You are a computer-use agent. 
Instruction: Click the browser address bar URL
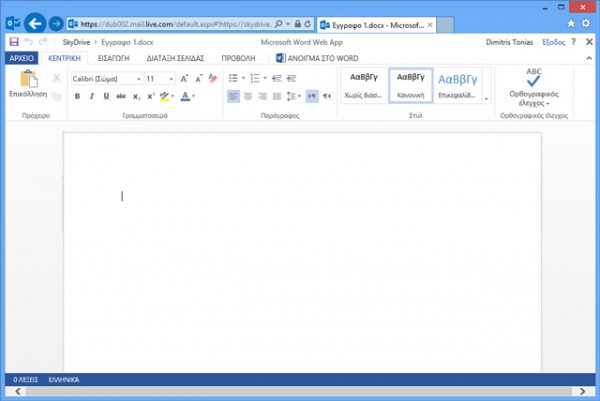click(x=176, y=24)
